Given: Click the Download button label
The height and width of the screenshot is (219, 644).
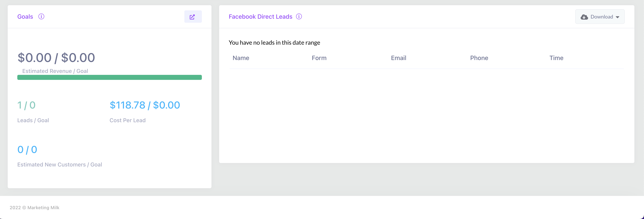Looking at the screenshot, I should click(602, 17).
